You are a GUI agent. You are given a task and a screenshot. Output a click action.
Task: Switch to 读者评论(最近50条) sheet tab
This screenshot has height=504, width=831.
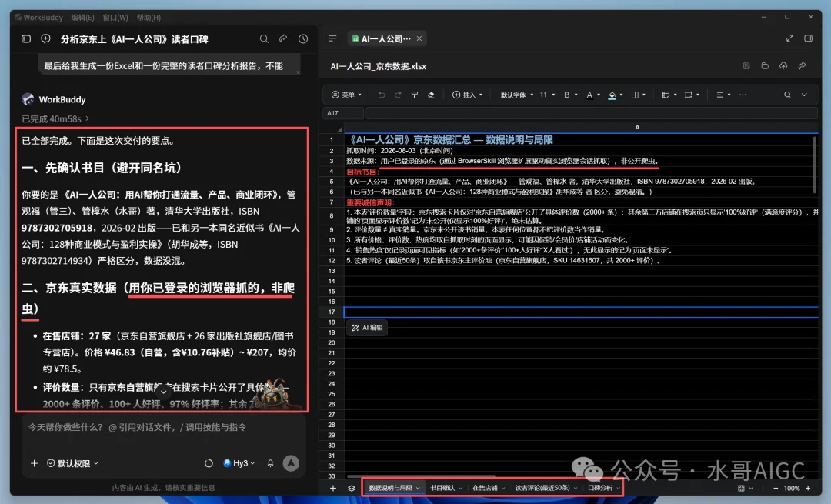(x=546, y=488)
